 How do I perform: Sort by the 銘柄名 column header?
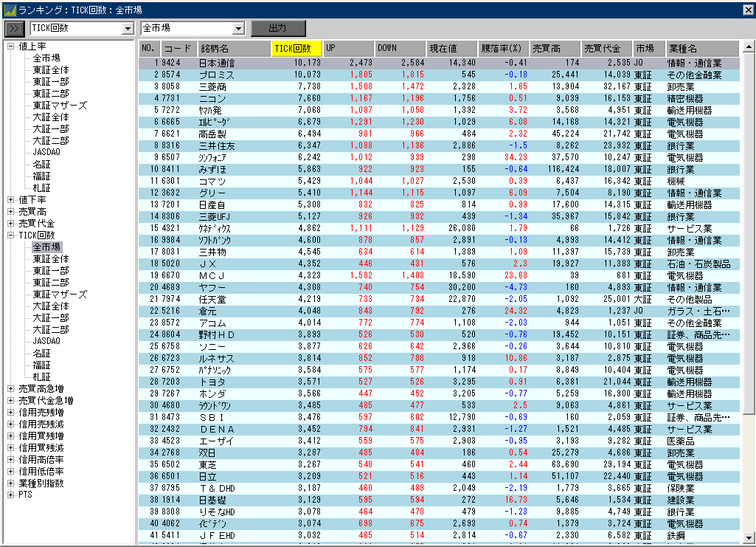tap(234, 49)
